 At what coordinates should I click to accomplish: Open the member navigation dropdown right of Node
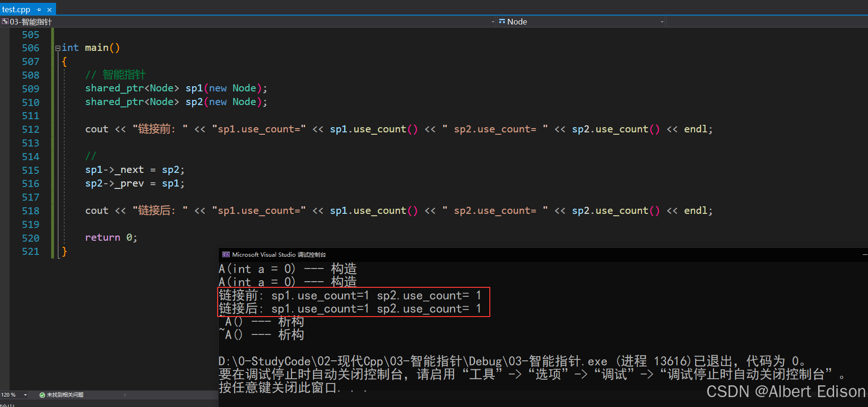(767, 22)
